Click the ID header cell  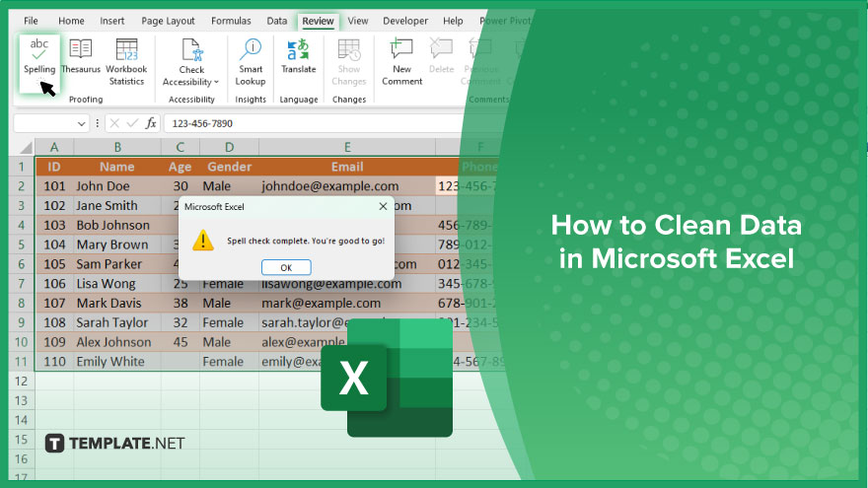pos(54,167)
